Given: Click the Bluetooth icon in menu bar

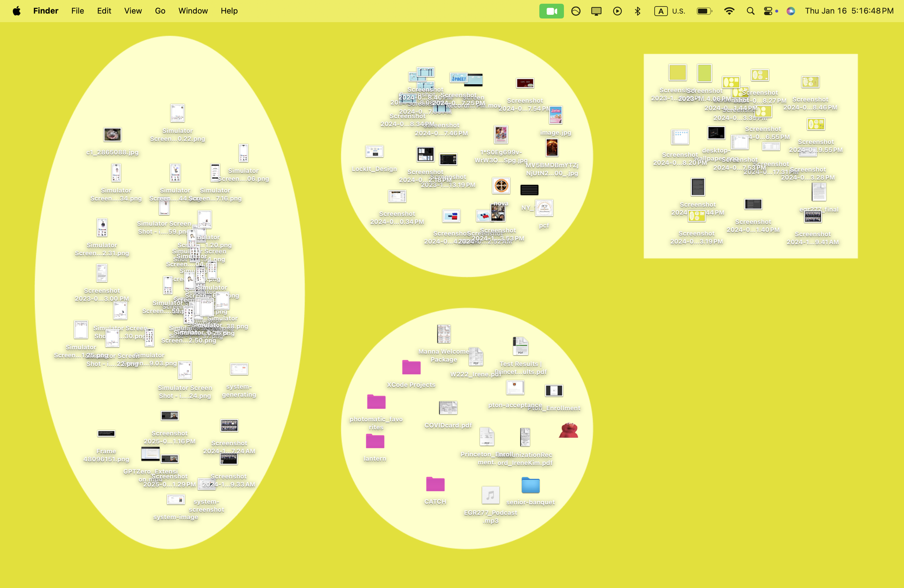Looking at the screenshot, I should click(638, 11).
